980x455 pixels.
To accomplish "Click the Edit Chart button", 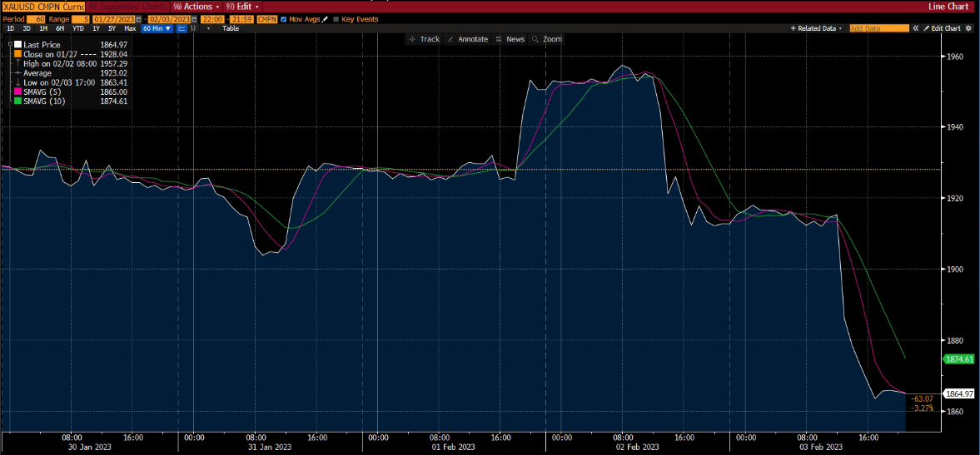I will click(942, 28).
